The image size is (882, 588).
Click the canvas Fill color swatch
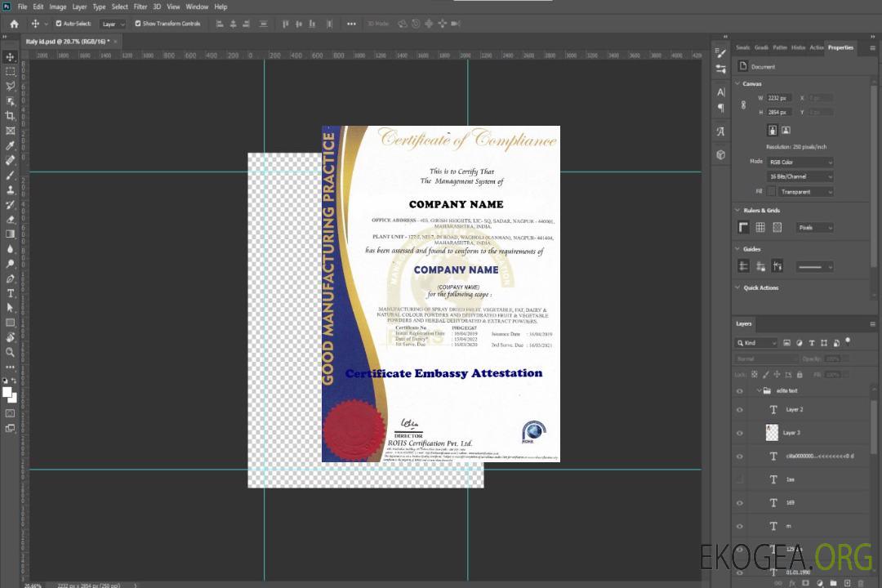pyautogui.click(x=771, y=192)
